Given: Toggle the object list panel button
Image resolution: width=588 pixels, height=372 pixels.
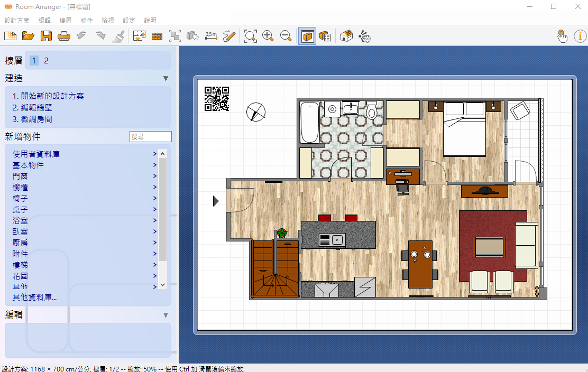Looking at the screenshot, I should tap(325, 36).
